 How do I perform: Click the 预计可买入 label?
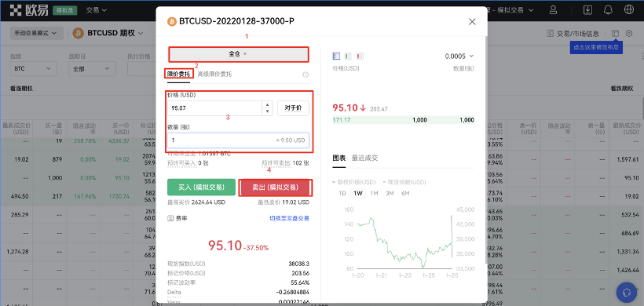(181, 163)
